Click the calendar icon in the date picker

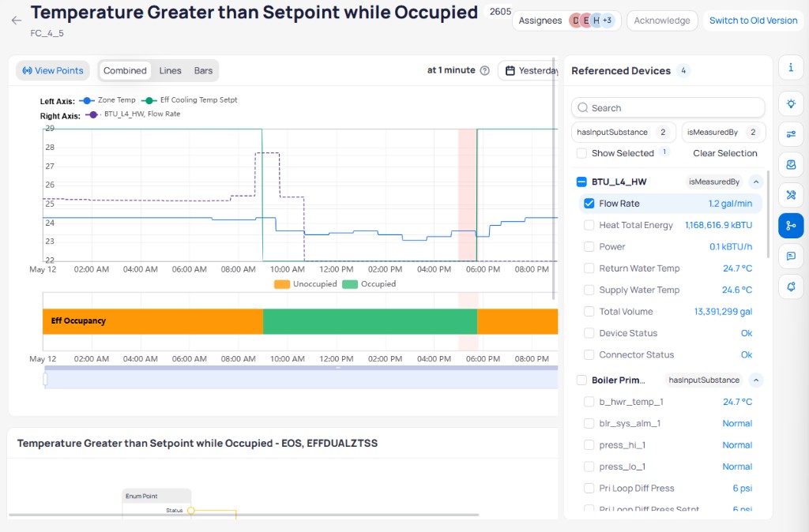[x=510, y=70]
